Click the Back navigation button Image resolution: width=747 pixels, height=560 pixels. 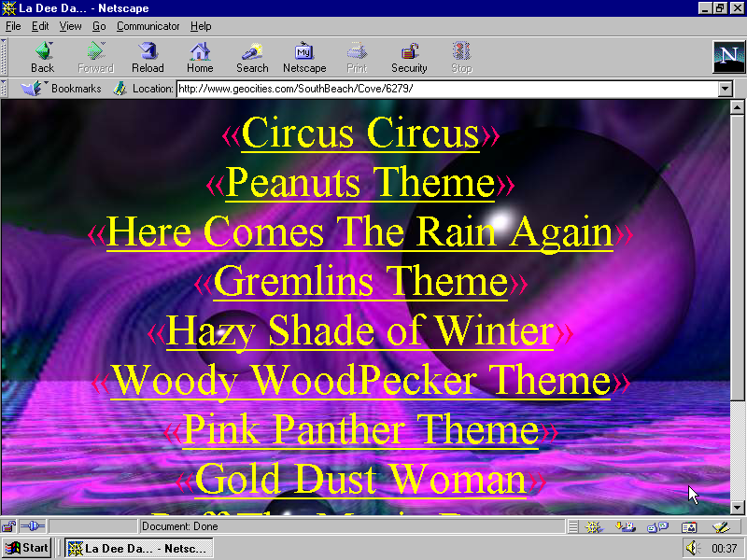tap(42, 56)
